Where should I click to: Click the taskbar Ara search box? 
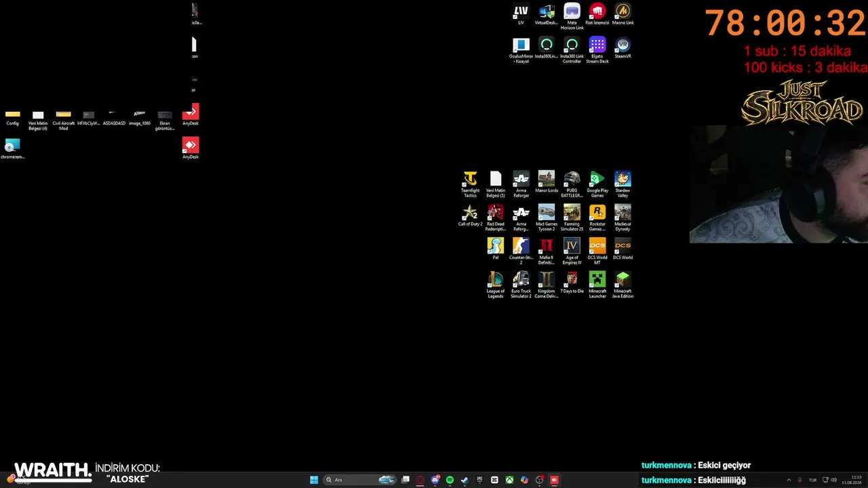[x=360, y=480]
